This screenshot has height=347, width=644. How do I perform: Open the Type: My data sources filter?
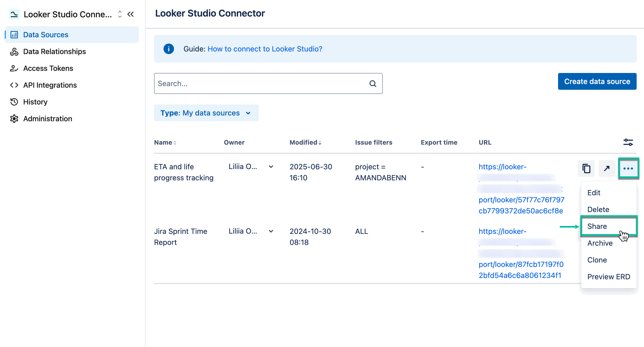coord(206,113)
